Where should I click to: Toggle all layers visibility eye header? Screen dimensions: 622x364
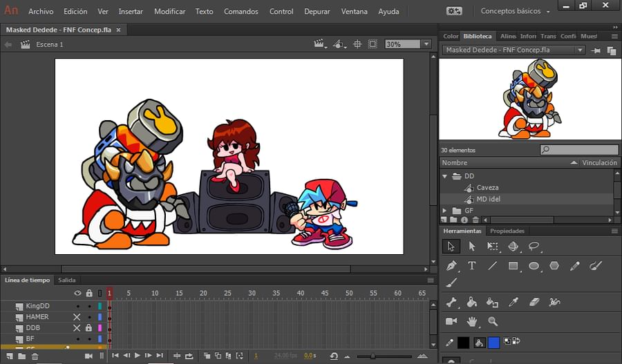click(77, 293)
